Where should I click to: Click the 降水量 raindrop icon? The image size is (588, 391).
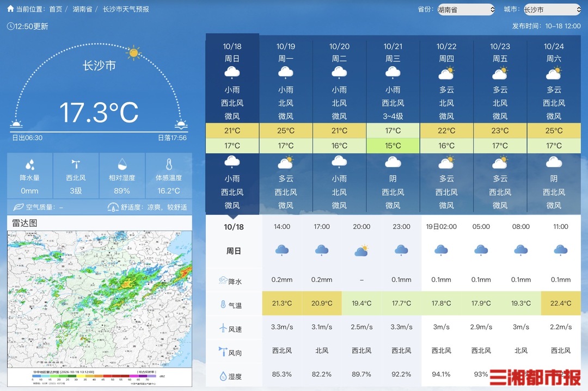point(29,164)
